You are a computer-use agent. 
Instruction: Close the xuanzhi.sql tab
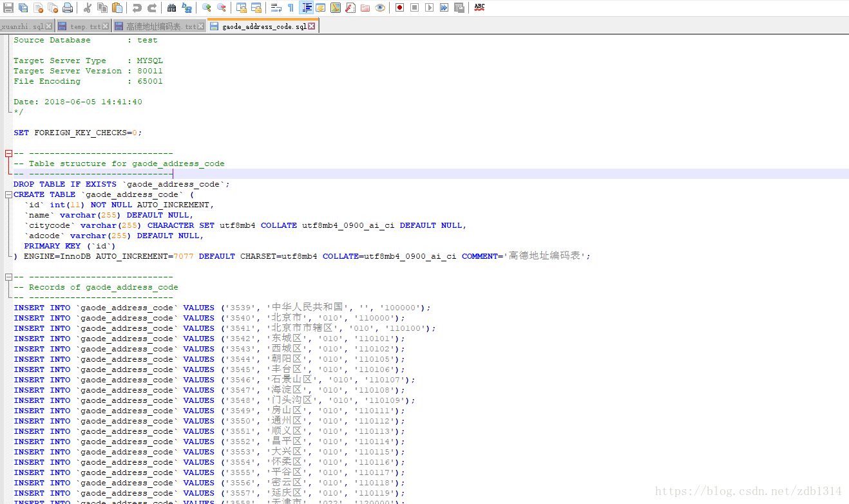(49, 26)
